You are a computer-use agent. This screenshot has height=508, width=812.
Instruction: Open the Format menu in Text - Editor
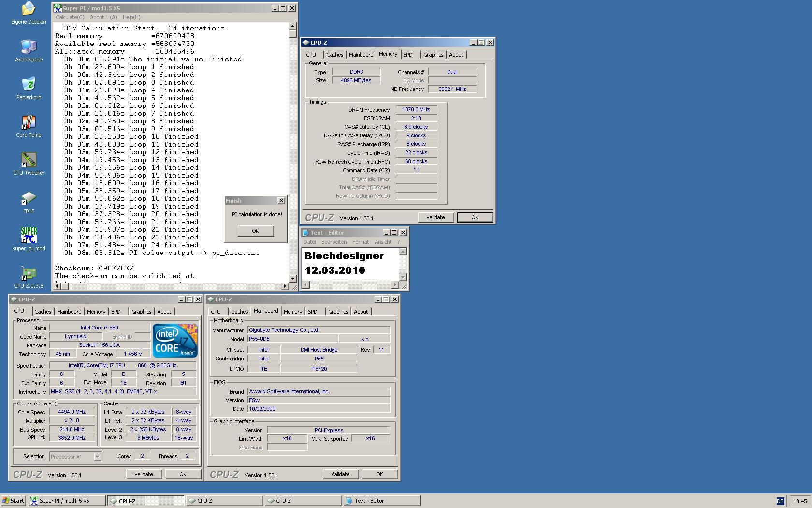tap(361, 242)
